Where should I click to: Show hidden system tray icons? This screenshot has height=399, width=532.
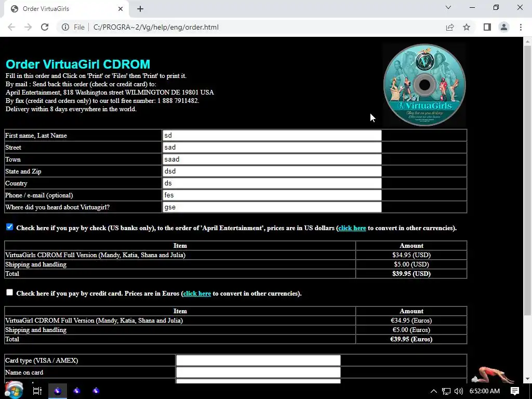[x=434, y=391]
